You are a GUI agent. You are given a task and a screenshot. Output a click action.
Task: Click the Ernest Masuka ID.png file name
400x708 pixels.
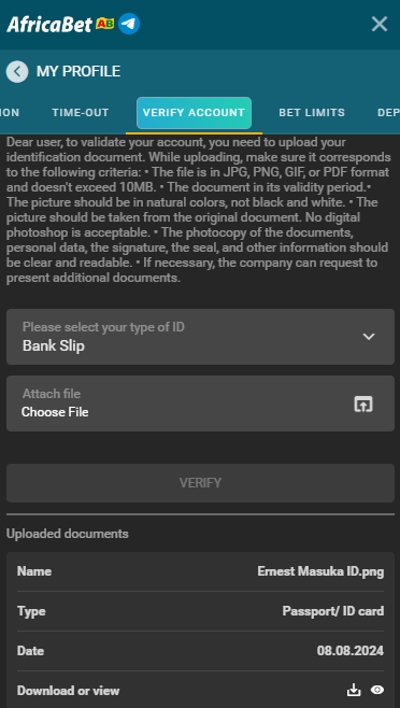[321, 572]
